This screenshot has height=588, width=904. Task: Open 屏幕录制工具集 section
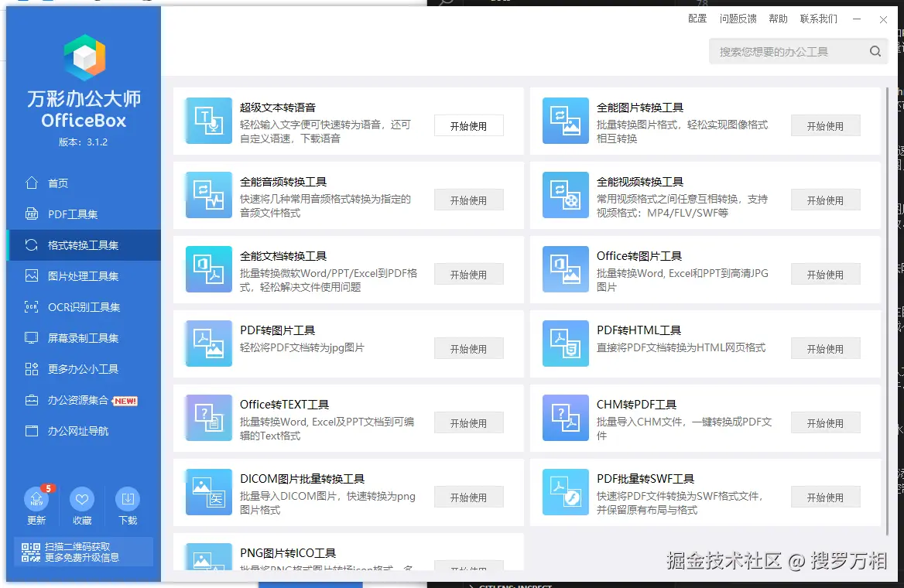[x=84, y=338]
